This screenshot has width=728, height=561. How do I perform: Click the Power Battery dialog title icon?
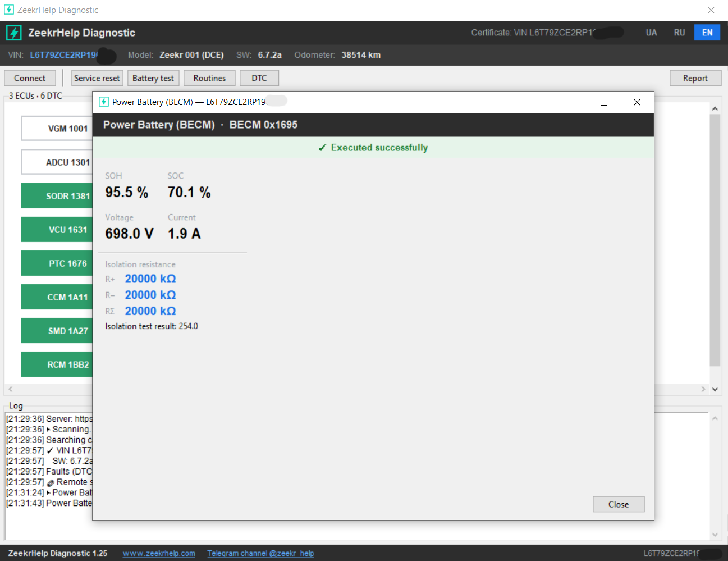click(x=103, y=102)
